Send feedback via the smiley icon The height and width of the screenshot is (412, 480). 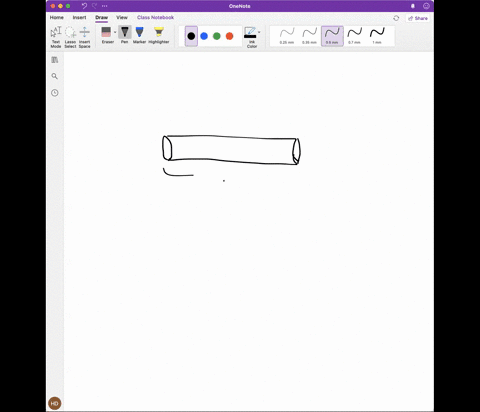(x=426, y=6)
